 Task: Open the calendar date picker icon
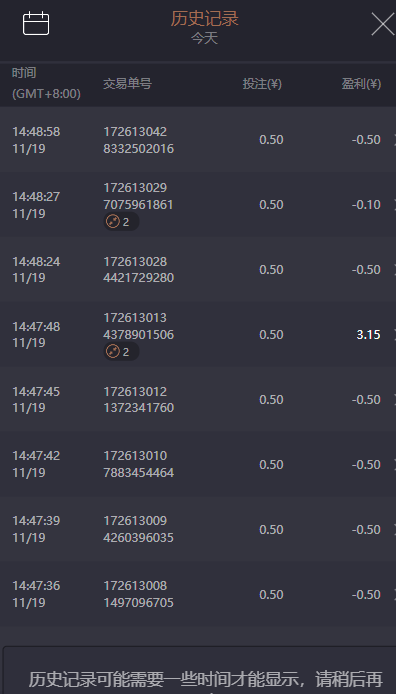click(x=36, y=23)
